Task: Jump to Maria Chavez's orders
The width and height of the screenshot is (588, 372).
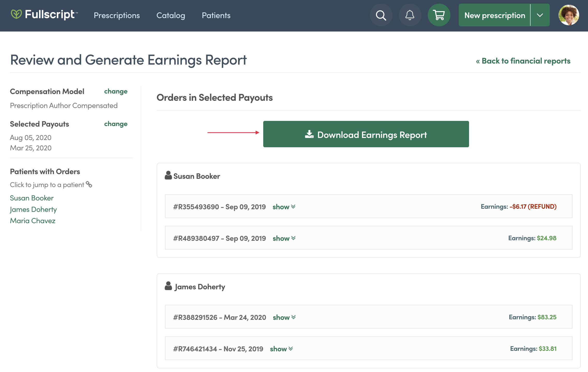Action: point(33,220)
